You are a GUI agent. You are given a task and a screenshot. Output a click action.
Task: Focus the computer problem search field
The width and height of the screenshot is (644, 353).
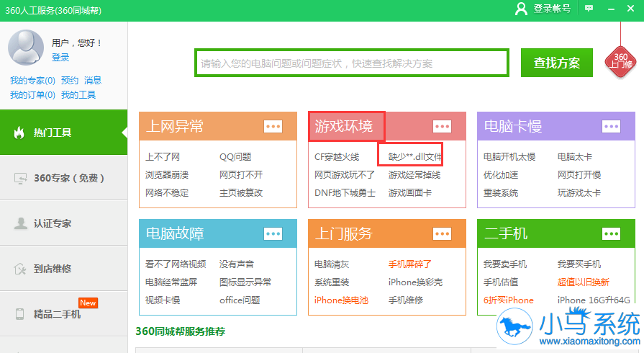tap(352, 63)
